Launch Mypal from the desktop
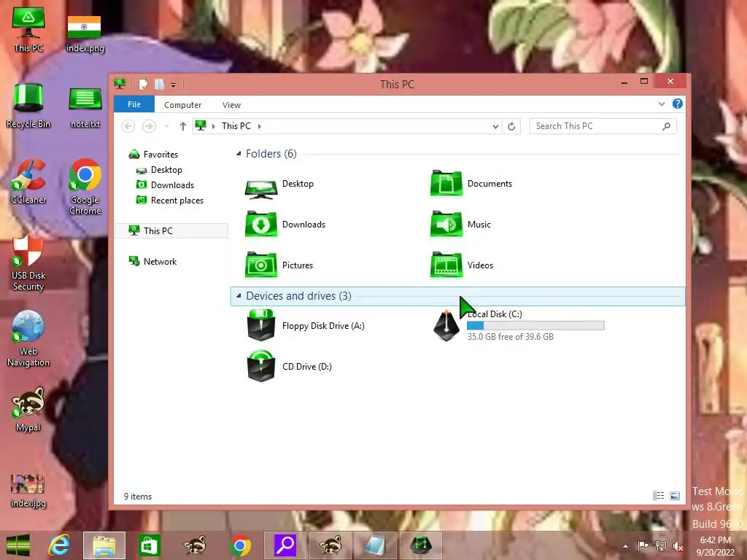The height and width of the screenshot is (560, 747). pyautogui.click(x=28, y=409)
